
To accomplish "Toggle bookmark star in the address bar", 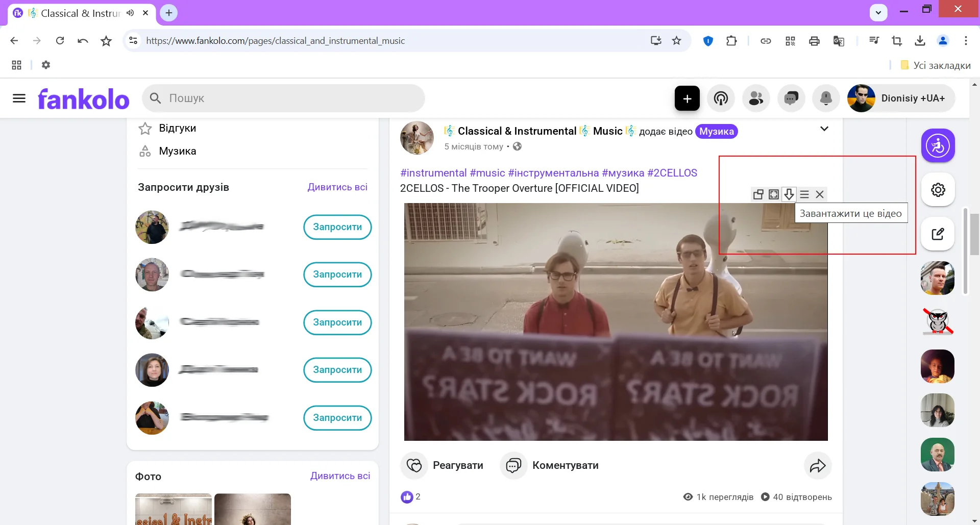I will pos(676,41).
